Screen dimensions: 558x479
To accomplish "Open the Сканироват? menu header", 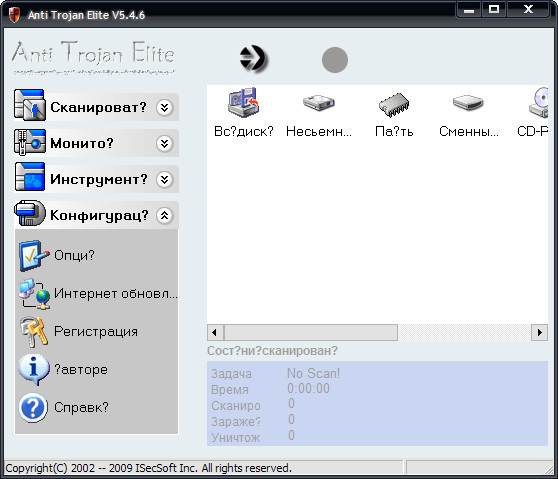I will [96, 107].
